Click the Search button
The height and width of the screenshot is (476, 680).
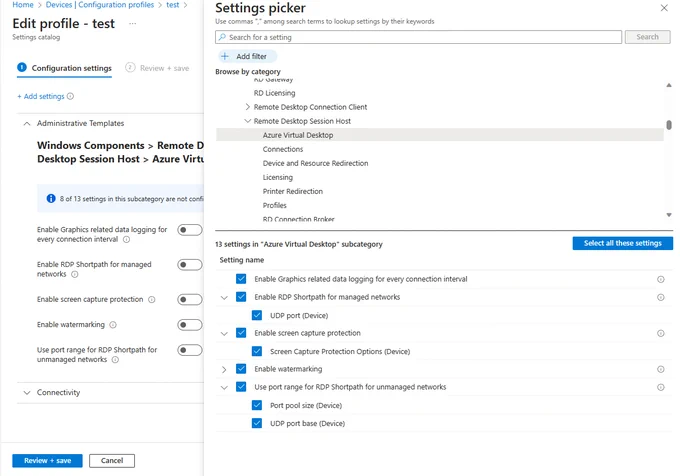click(647, 37)
